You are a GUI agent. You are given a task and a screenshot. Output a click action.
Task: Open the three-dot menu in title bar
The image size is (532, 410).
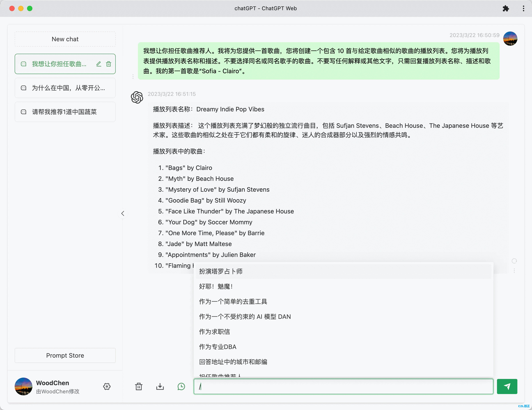[x=523, y=8]
